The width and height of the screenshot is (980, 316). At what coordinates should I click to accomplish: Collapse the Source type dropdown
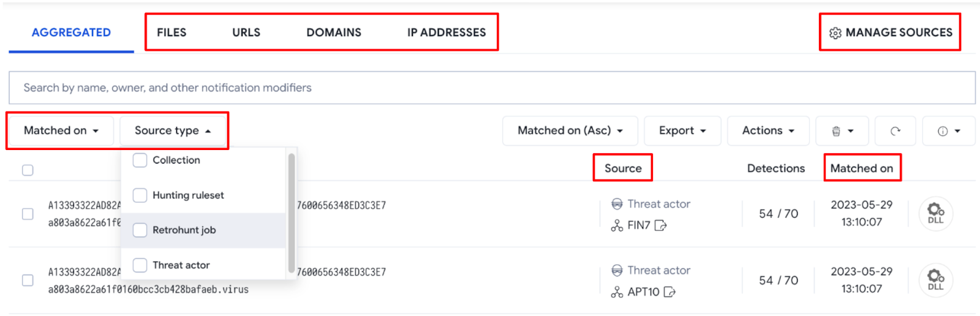point(173,130)
